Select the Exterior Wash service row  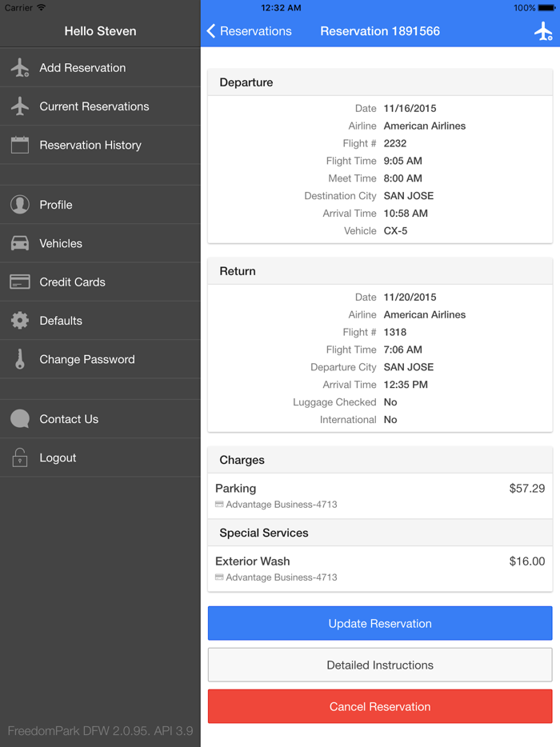coord(380,569)
